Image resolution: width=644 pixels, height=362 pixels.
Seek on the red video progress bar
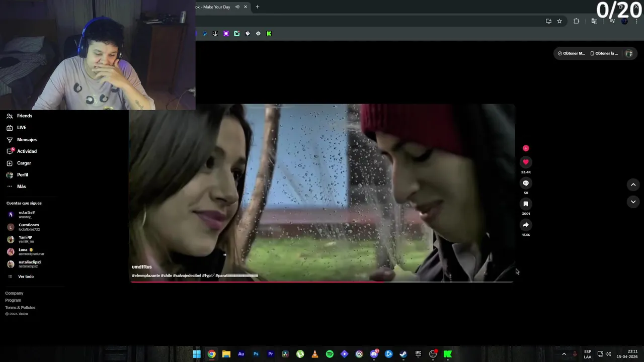(x=322, y=282)
